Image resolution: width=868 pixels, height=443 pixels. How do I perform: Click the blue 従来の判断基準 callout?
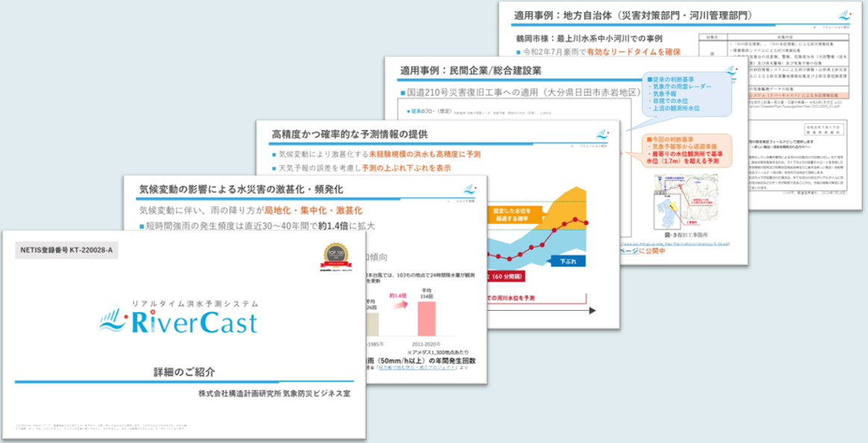(686, 93)
